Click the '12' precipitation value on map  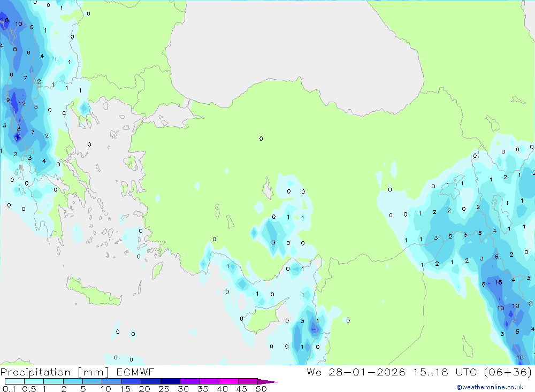[x=22, y=103]
